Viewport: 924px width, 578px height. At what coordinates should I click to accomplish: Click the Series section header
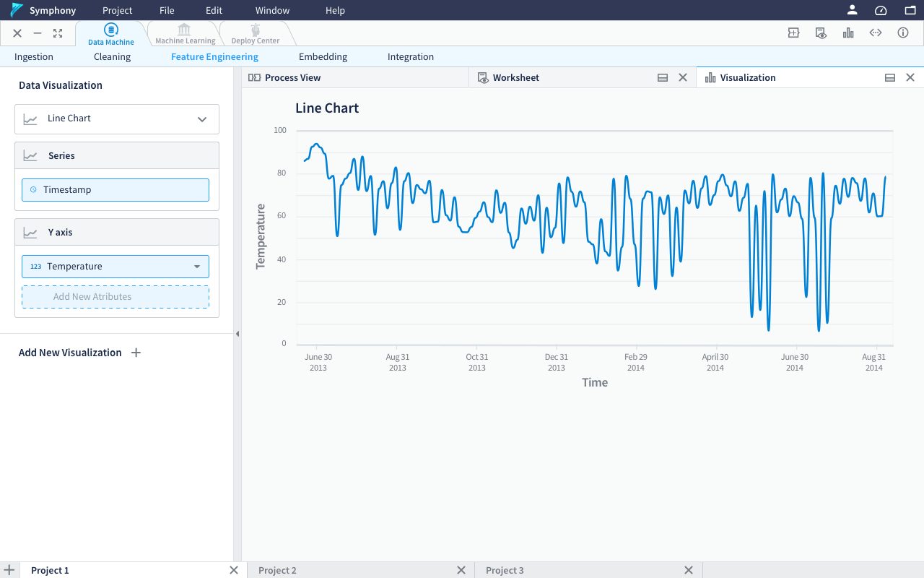pyautogui.click(x=117, y=155)
